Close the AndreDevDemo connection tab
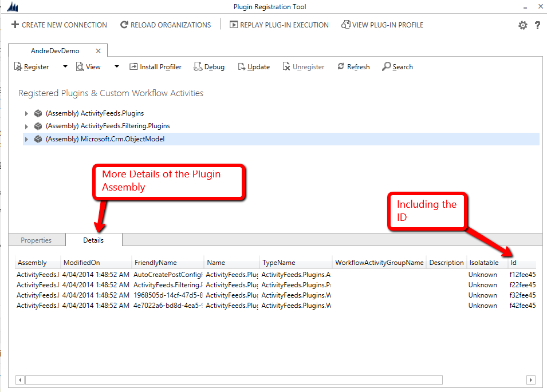Image resolution: width=547 pixels, height=392 pixels. coord(99,51)
